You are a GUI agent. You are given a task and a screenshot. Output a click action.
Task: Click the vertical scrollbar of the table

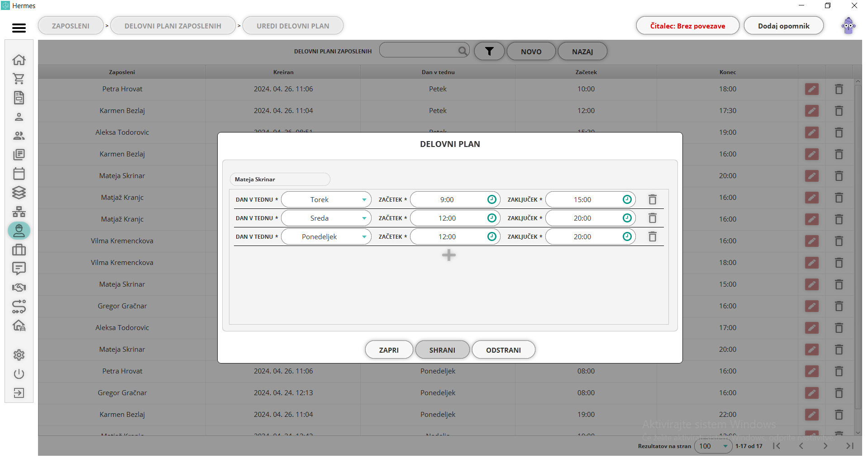858,246
